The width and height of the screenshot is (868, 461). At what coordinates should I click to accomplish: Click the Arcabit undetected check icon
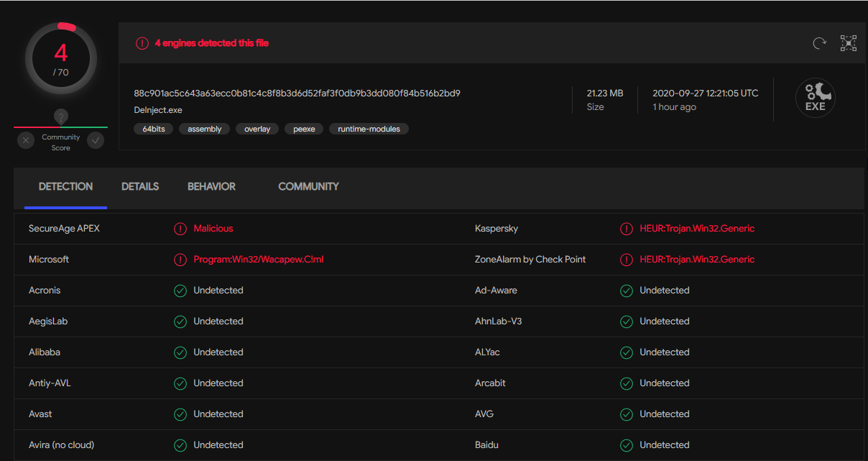pyautogui.click(x=627, y=383)
